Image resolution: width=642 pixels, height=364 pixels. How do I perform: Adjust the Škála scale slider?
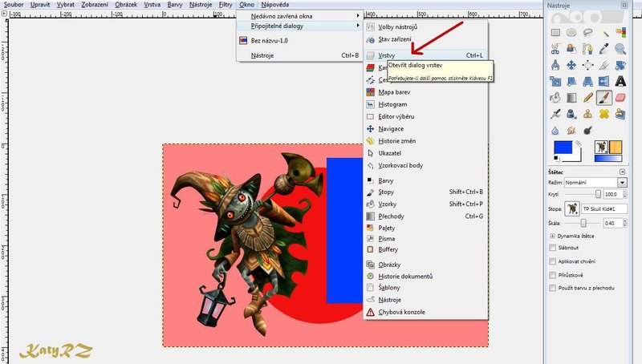(x=583, y=224)
